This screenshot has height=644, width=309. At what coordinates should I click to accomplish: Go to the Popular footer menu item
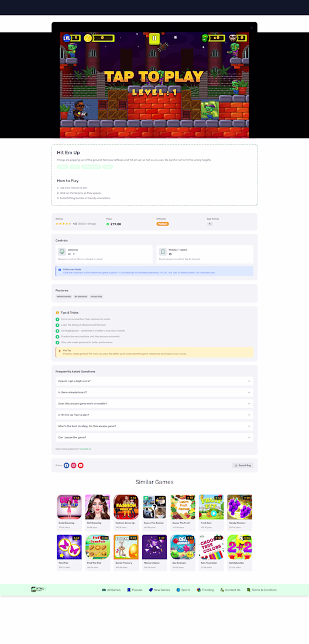[x=135, y=590]
